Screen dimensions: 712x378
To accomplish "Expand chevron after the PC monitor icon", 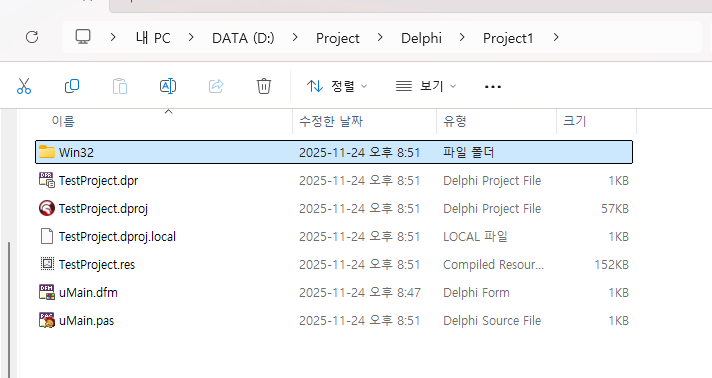I will (113, 37).
